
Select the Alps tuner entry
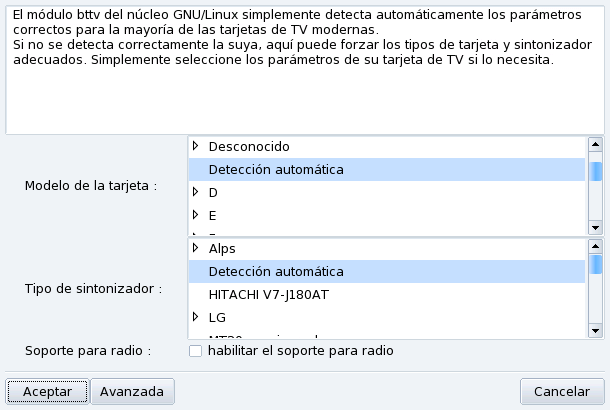[x=222, y=248]
